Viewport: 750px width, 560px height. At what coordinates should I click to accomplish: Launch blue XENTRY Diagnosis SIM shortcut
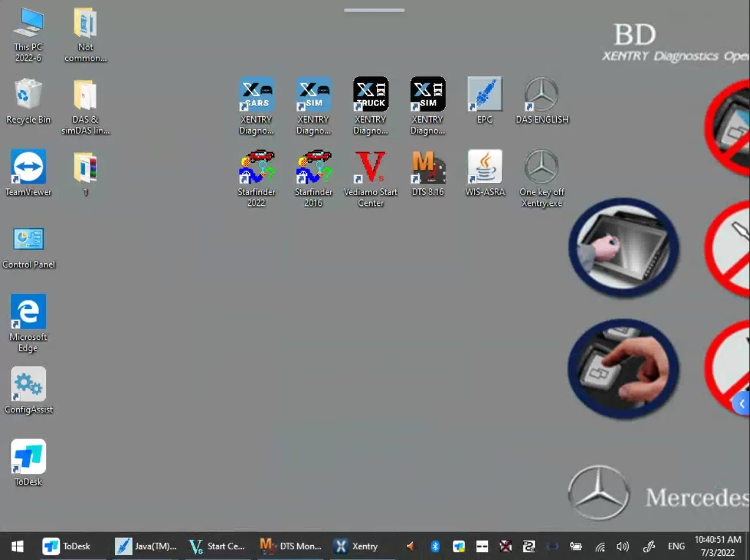pyautogui.click(x=313, y=106)
